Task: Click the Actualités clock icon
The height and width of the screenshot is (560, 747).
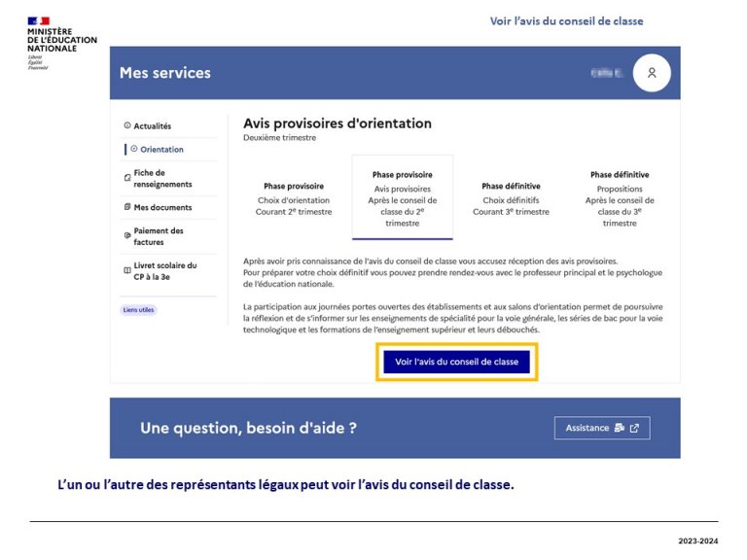Action: click(x=126, y=126)
